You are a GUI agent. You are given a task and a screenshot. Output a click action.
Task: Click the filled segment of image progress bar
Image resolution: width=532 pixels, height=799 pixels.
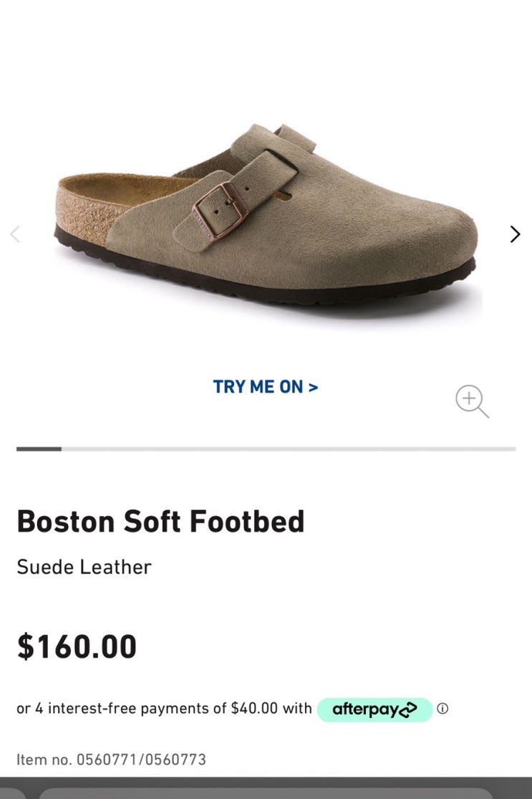tap(39, 449)
